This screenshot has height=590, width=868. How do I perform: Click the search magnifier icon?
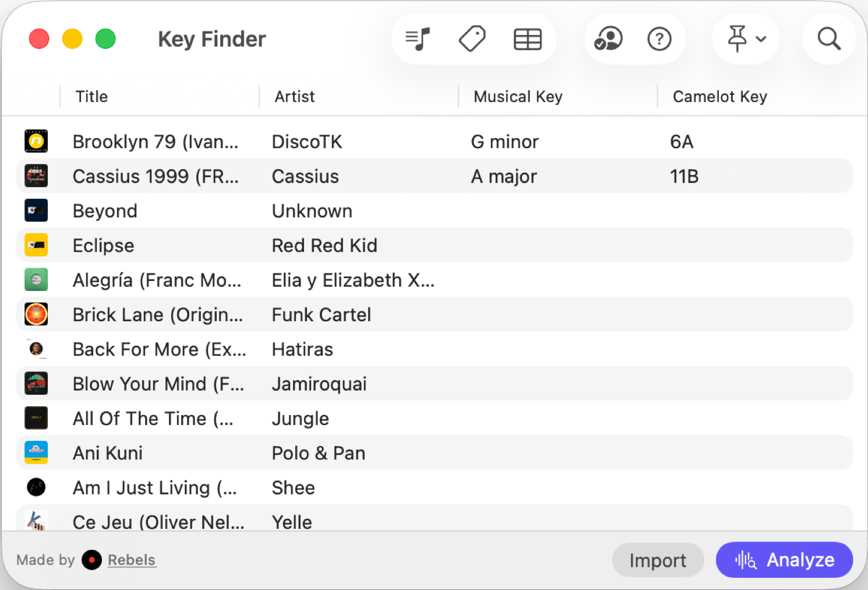point(828,39)
